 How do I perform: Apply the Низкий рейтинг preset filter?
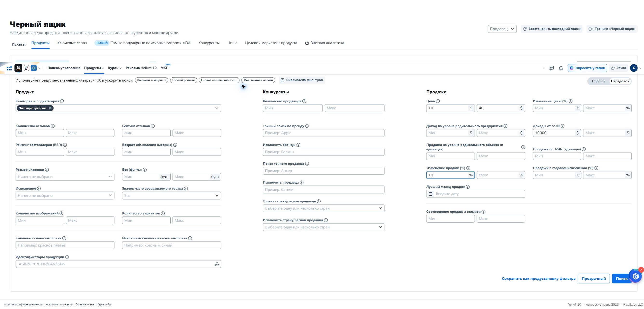[x=184, y=80]
